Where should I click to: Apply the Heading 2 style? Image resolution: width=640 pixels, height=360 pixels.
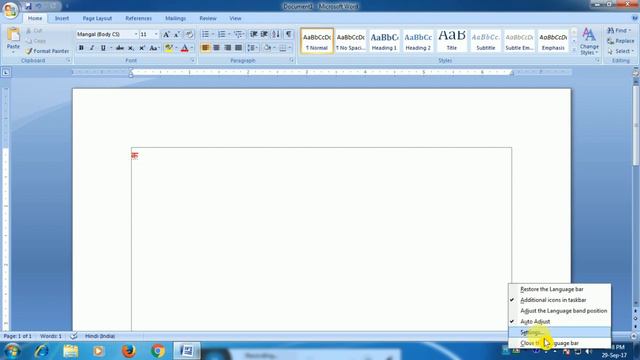[418, 41]
